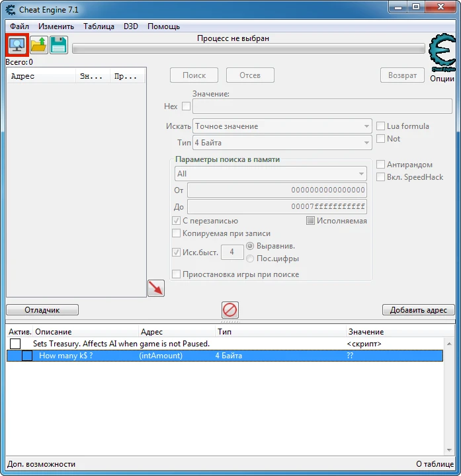The image size is (461, 476).
Task: Enable Вкл. SpeedHack checkbox
Action: pyautogui.click(x=380, y=177)
